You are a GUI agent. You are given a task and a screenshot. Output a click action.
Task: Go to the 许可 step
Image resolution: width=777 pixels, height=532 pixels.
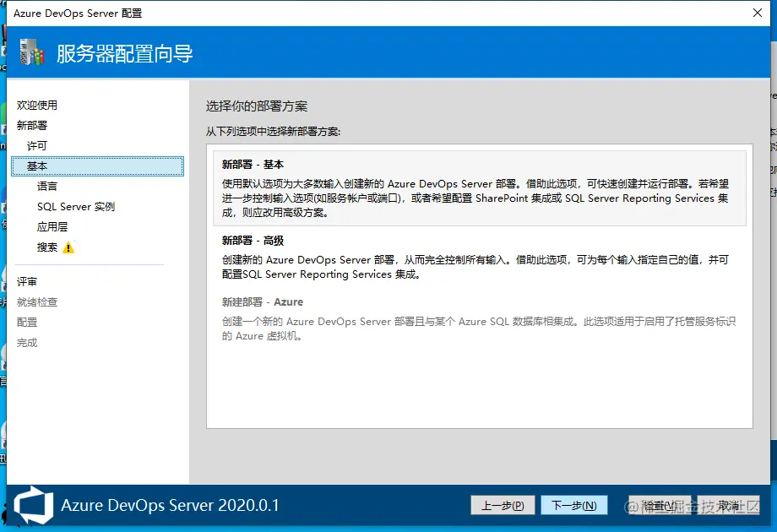point(36,145)
